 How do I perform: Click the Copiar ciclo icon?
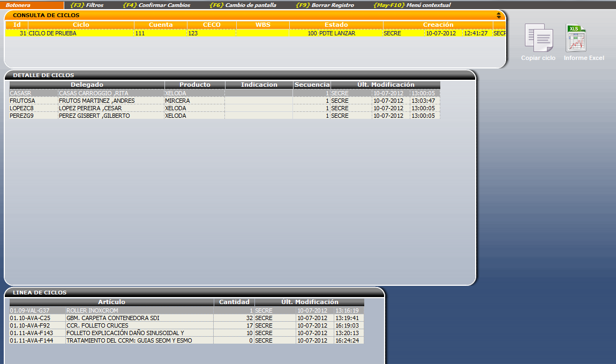tap(538, 38)
